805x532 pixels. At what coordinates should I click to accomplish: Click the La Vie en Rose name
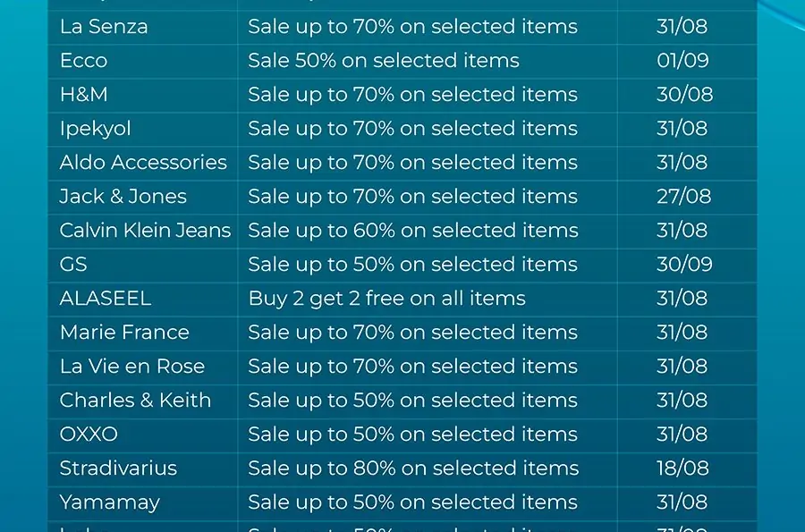tap(132, 367)
